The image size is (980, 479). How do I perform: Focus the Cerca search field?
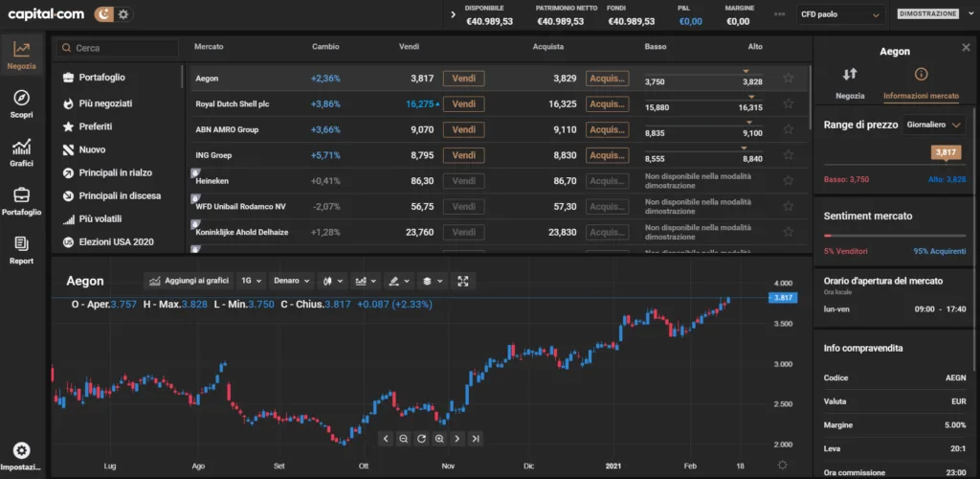click(118, 48)
